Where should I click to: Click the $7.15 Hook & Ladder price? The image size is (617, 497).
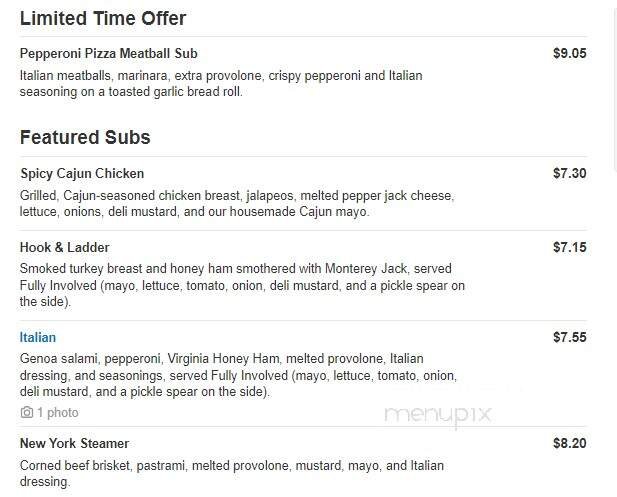click(x=569, y=248)
